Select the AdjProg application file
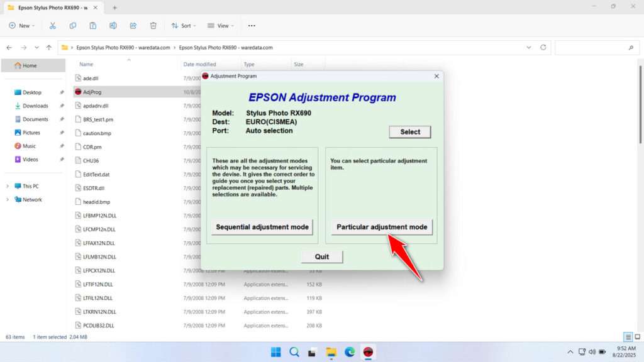Viewport: 644px width, 362px height. coord(92,92)
